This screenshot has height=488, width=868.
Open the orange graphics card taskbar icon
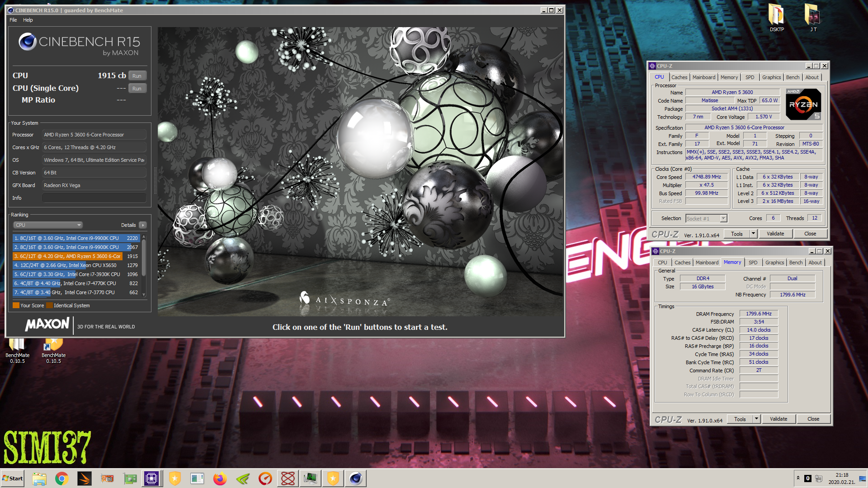pos(107,479)
